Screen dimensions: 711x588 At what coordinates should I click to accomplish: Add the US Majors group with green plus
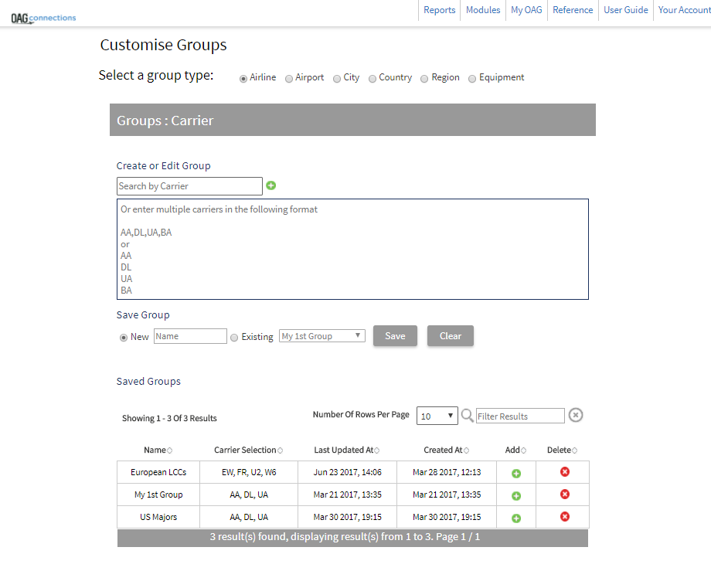[516, 518]
